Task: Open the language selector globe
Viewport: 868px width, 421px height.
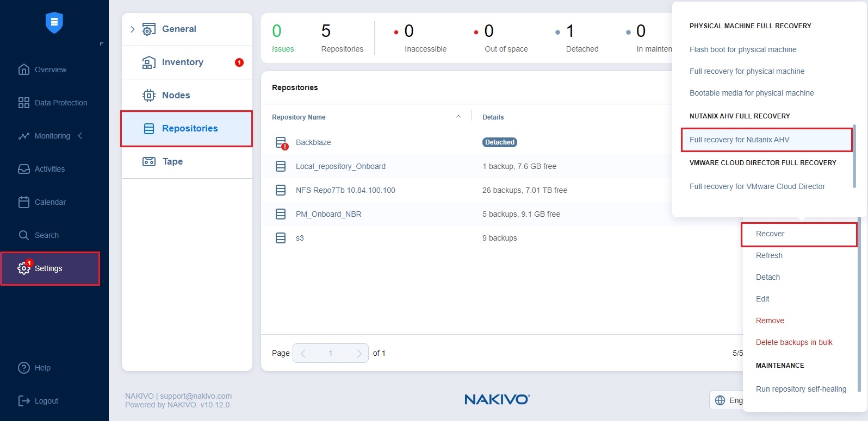Action: coord(720,400)
